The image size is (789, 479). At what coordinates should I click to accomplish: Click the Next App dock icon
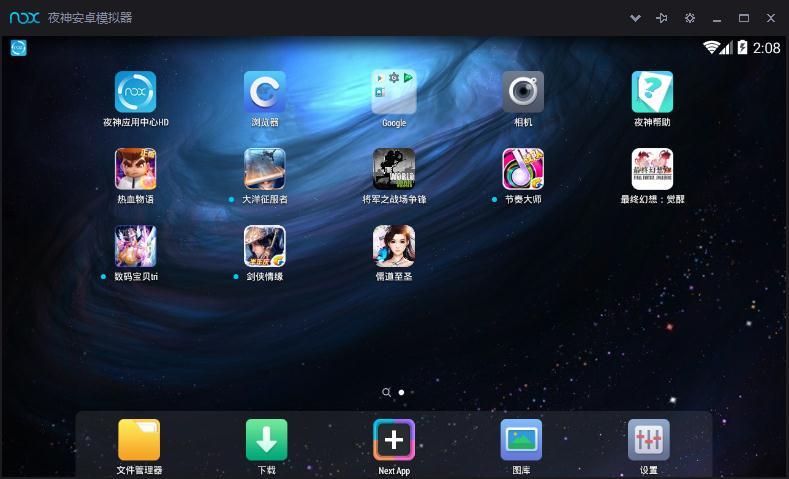click(x=394, y=440)
